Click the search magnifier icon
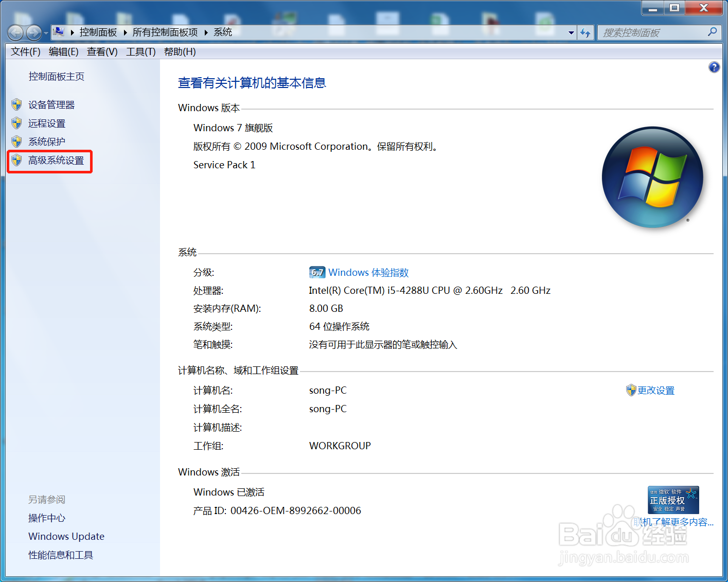Viewport: 728px width, 582px height. [712, 32]
